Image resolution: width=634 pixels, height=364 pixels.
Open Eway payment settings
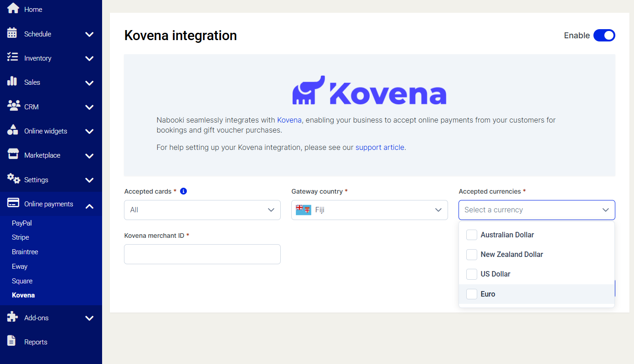click(x=20, y=267)
